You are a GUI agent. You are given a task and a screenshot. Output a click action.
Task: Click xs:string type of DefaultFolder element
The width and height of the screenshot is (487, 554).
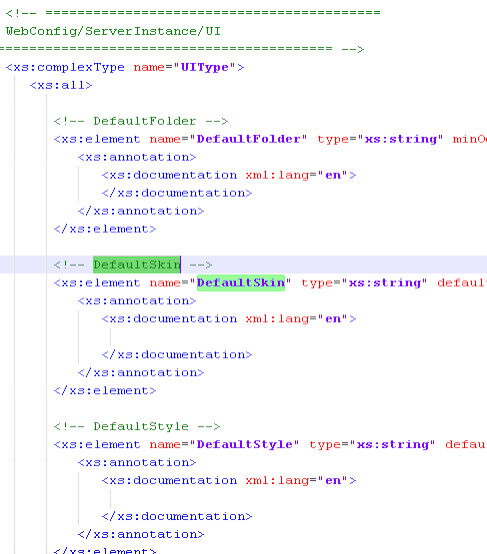tap(400, 139)
